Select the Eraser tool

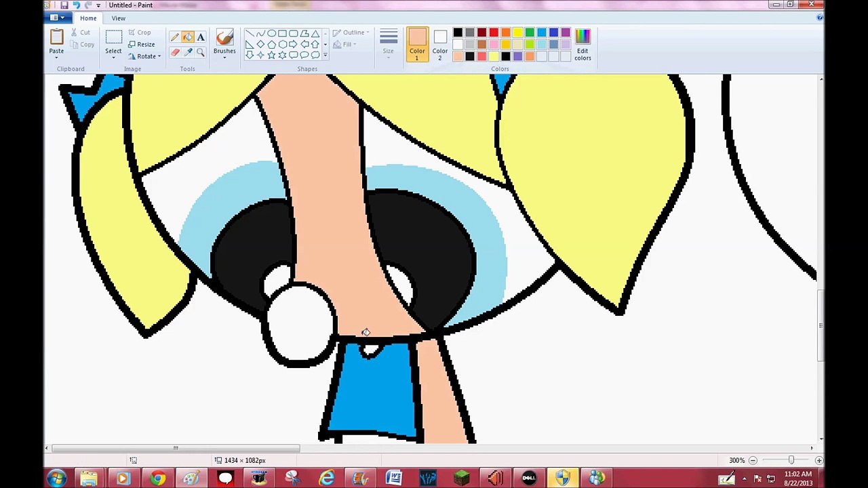tap(175, 52)
